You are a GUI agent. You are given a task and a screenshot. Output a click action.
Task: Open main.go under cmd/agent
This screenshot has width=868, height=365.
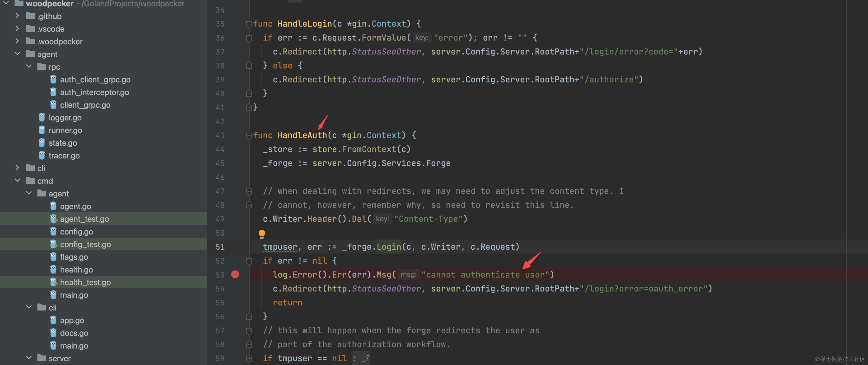[x=74, y=295]
